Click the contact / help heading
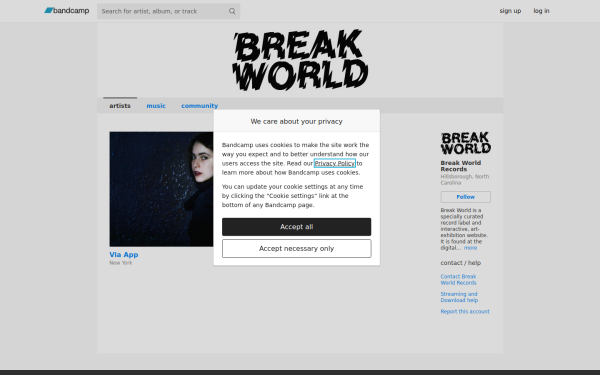Image resolution: width=600 pixels, height=375 pixels. pyautogui.click(x=460, y=263)
